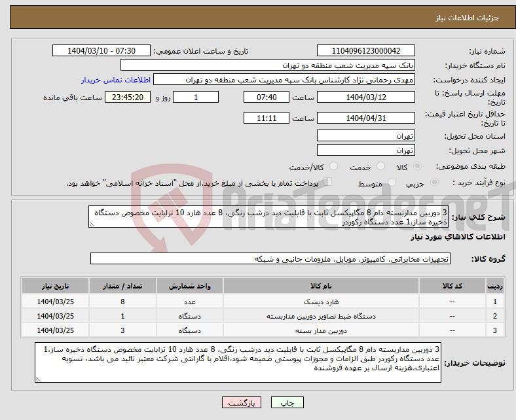Click the remaining time field 23:45:20

point(127,97)
